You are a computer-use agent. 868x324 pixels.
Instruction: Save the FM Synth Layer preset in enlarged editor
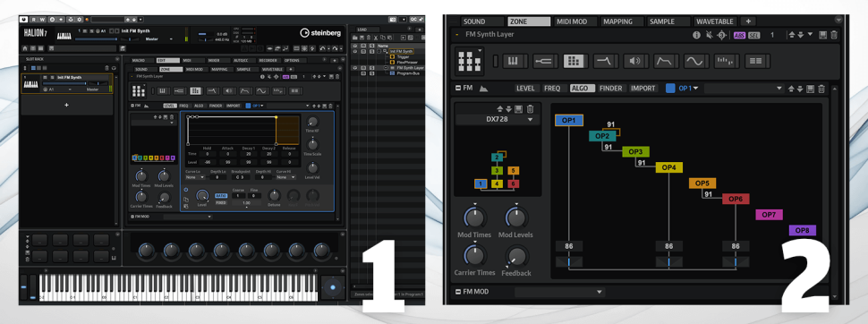(x=822, y=35)
